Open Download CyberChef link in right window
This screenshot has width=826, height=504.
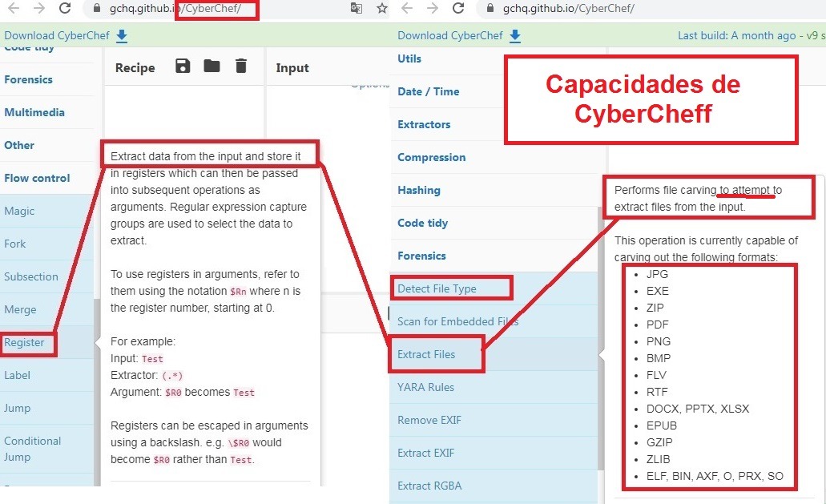[450, 35]
